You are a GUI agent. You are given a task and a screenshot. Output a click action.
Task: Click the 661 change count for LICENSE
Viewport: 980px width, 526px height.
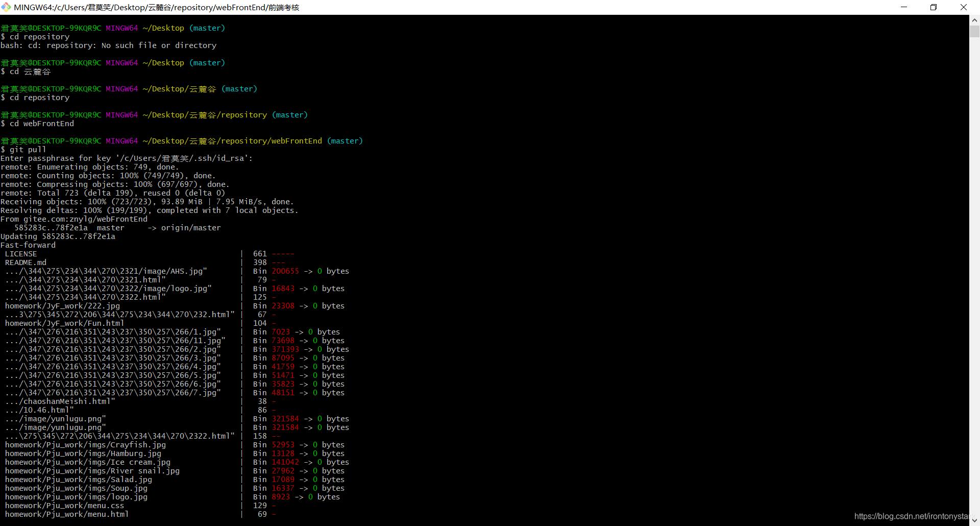[x=260, y=254]
